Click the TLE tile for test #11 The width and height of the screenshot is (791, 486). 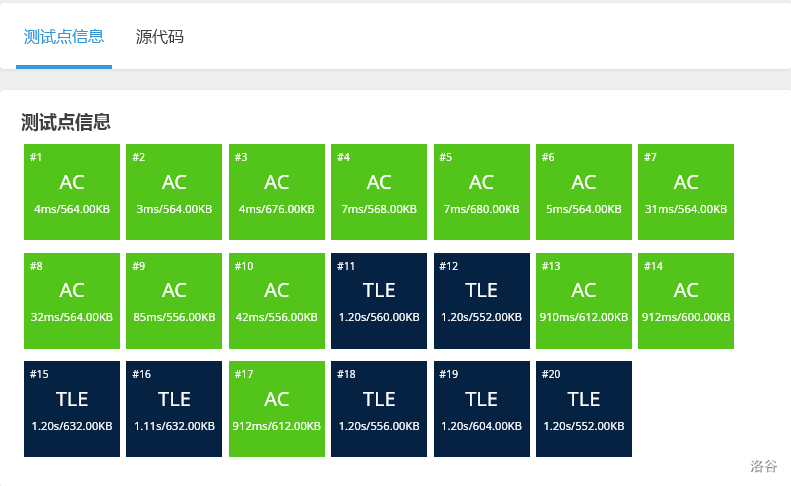(x=379, y=301)
